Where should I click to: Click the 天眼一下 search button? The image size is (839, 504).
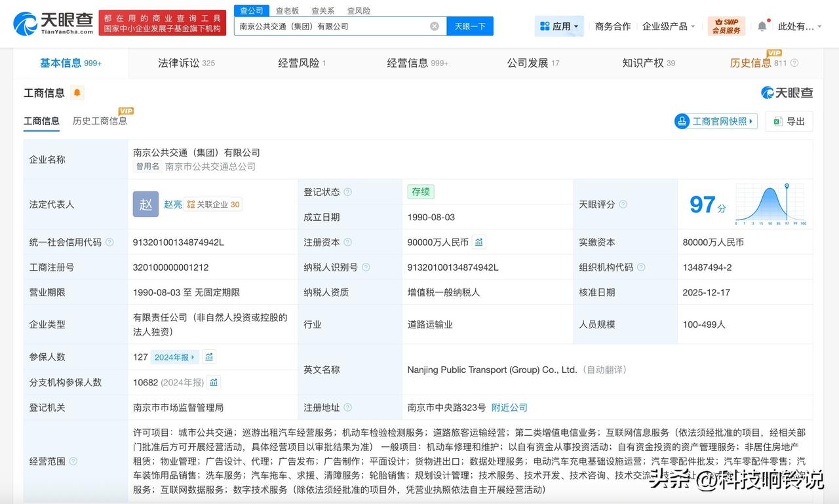(470, 26)
